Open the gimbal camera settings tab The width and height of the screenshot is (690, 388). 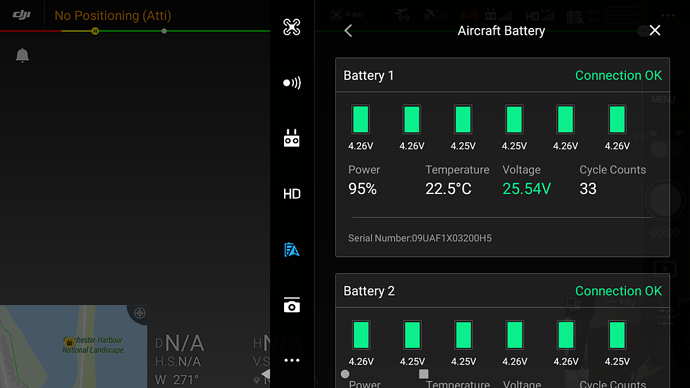[291, 305]
